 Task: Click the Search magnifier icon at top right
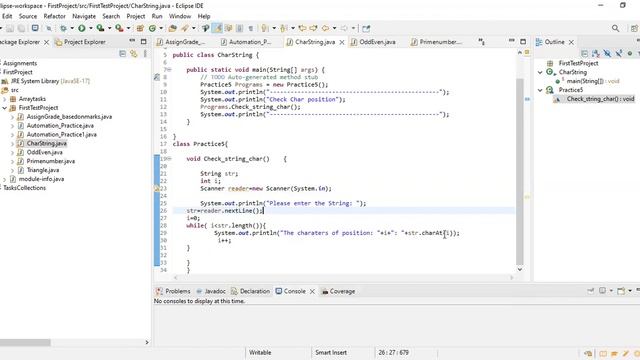pyautogui.click(x=616, y=28)
